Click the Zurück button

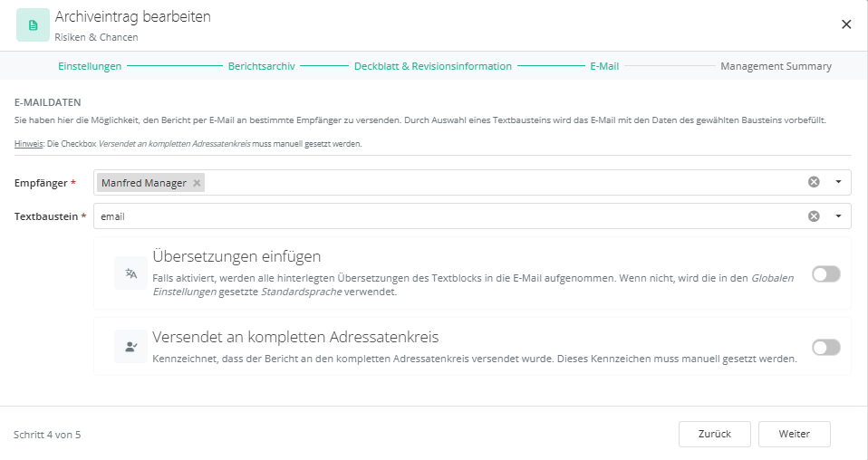tap(715, 434)
